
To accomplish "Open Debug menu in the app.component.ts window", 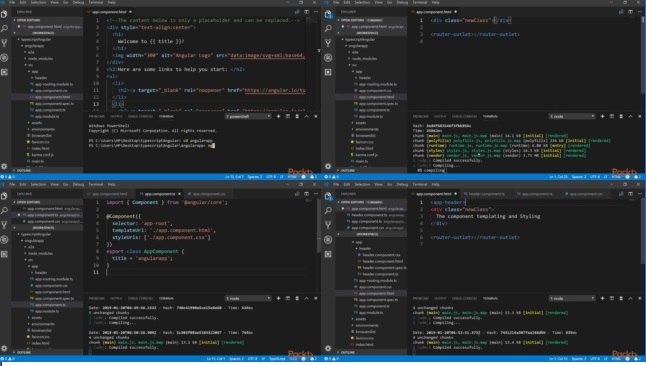I will [78, 184].
